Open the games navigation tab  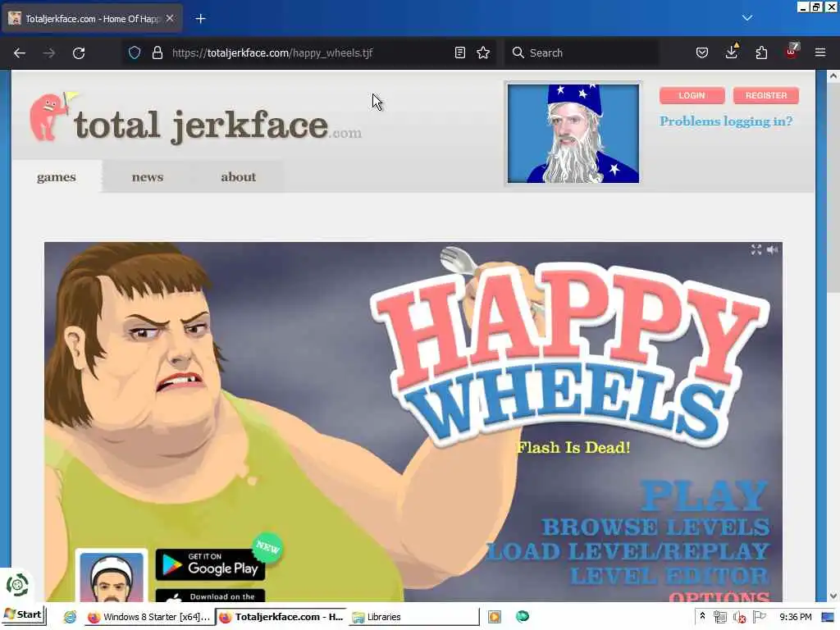pos(57,177)
